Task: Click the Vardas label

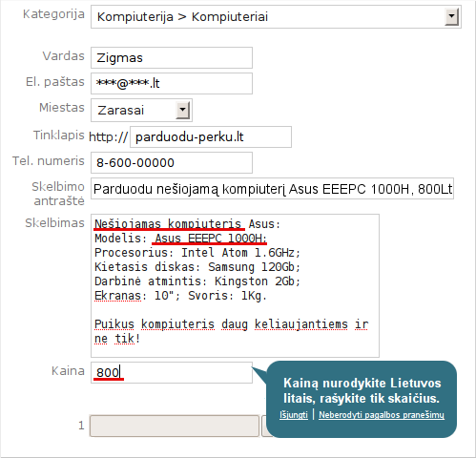Action: click(x=64, y=56)
